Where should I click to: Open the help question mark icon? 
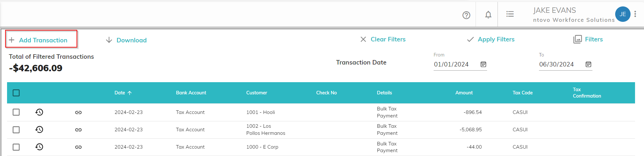pos(466,15)
